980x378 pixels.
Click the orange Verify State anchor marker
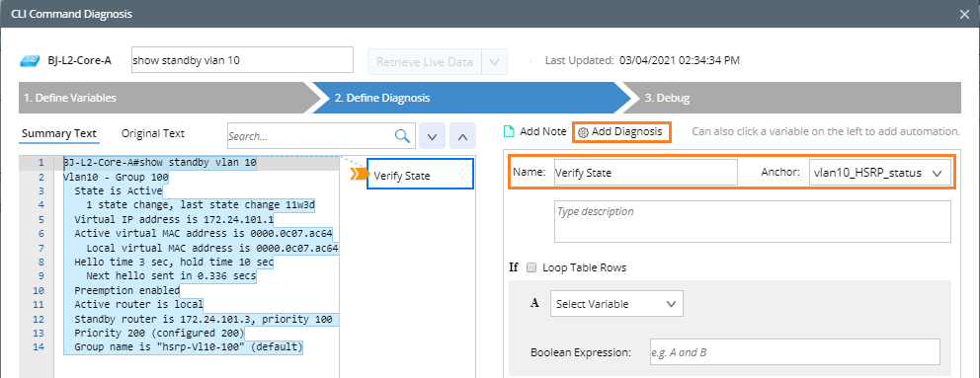click(359, 174)
